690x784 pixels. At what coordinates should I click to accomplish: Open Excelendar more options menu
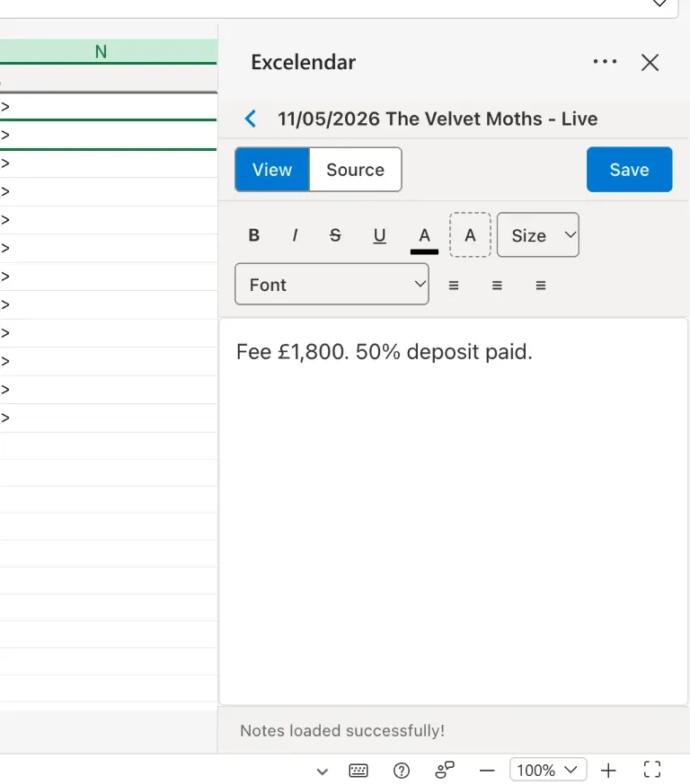pyautogui.click(x=605, y=62)
